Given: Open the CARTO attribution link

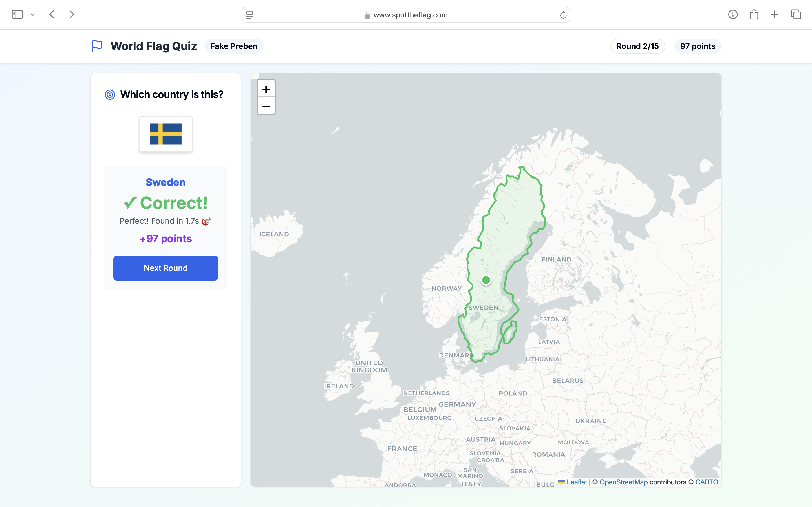Looking at the screenshot, I should (x=706, y=482).
